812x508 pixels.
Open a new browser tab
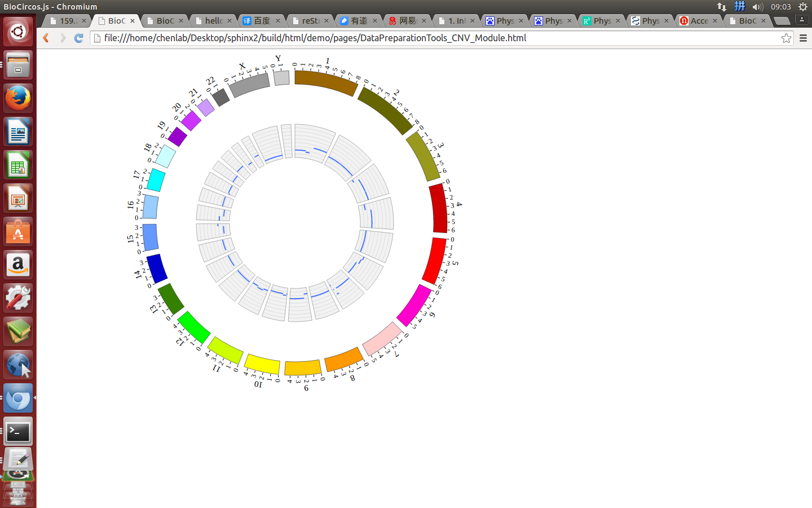click(782, 21)
